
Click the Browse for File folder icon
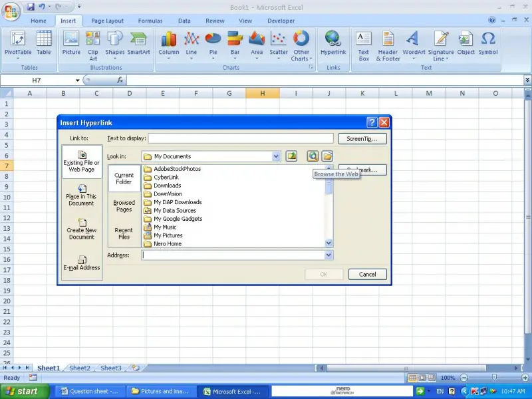(x=327, y=156)
